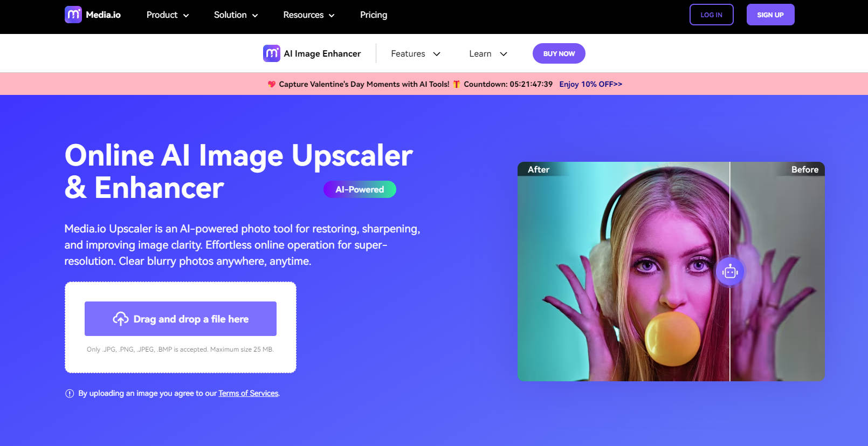Click the info icon beside the upload agreement
The height and width of the screenshot is (446, 868).
pyautogui.click(x=70, y=394)
